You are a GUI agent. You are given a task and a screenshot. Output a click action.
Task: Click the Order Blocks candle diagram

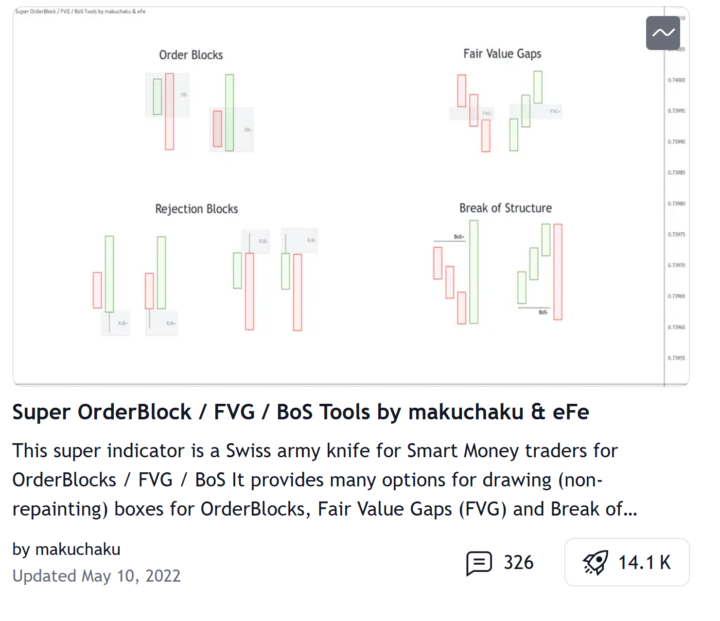click(x=198, y=112)
